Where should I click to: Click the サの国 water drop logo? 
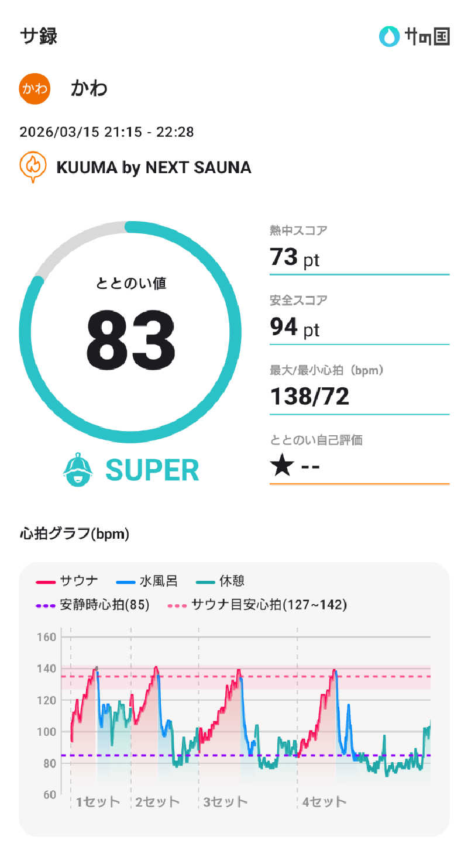388,36
